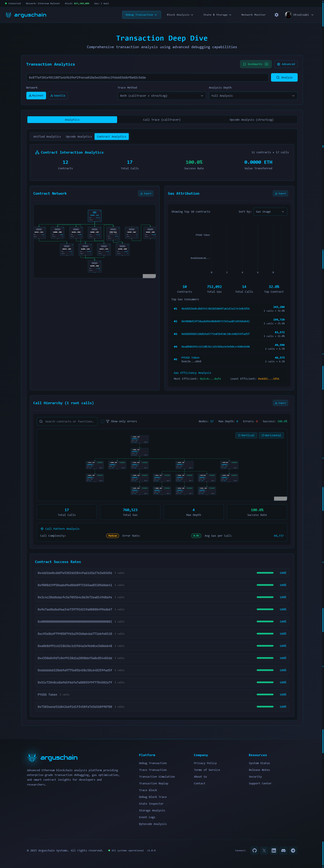Open Sort by Gas Usage dropdown
The height and width of the screenshot is (868, 324).
tap(270, 212)
